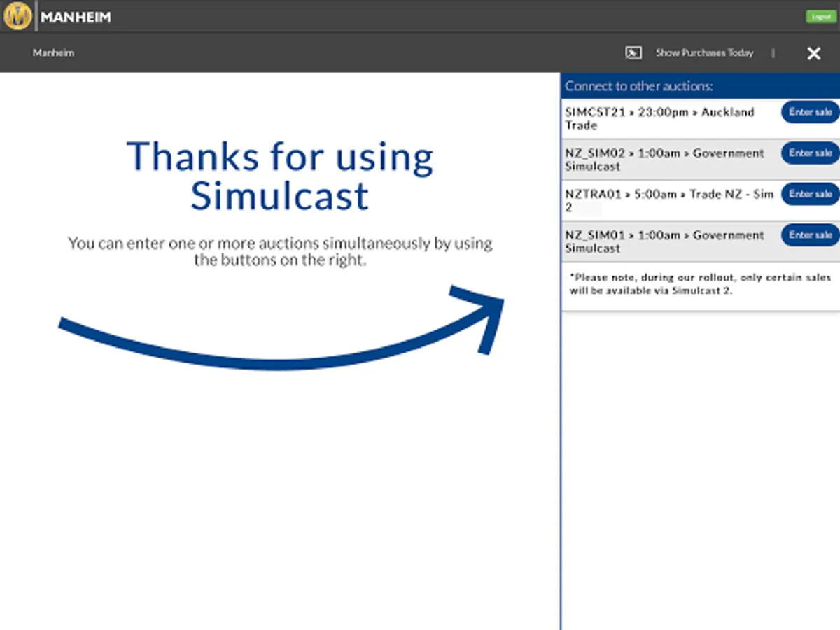The width and height of the screenshot is (840, 630).
Task: Click the NZTRA01 » 5:00am » Trade NZ text
Action: pyautogui.click(x=669, y=200)
